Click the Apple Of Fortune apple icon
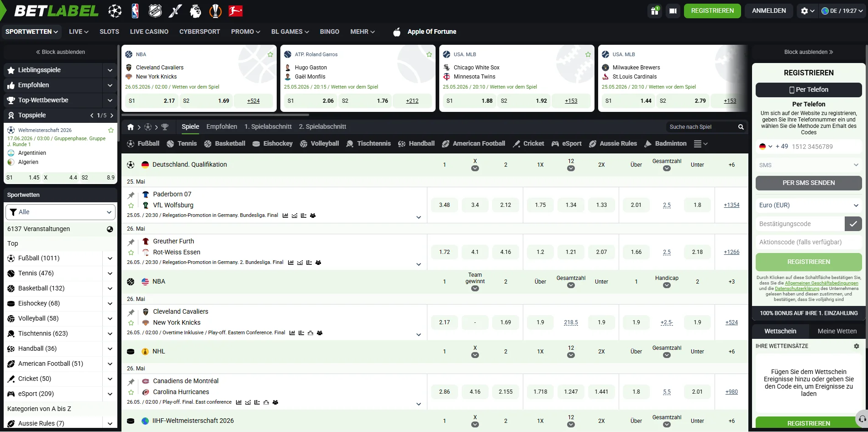Viewport: 868px width, 432px height. (397, 32)
